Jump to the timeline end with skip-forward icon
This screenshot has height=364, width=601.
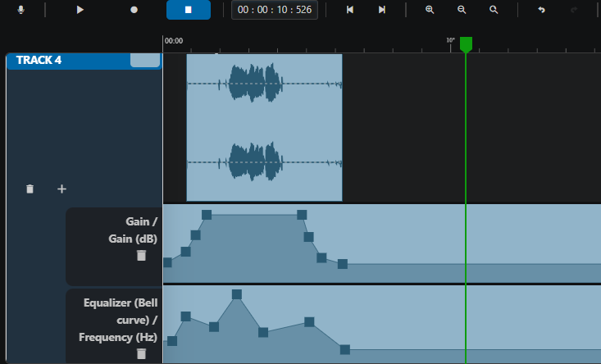tap(382, 10)
